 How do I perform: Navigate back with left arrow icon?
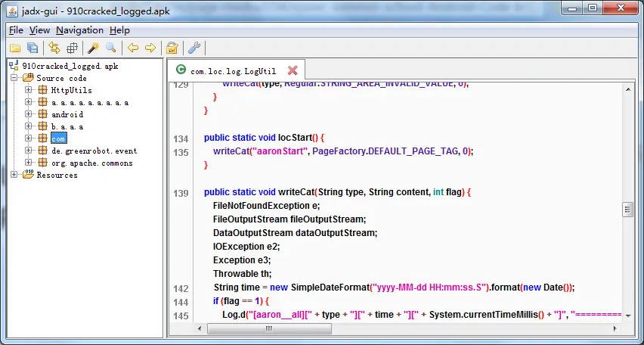point(133,48)
